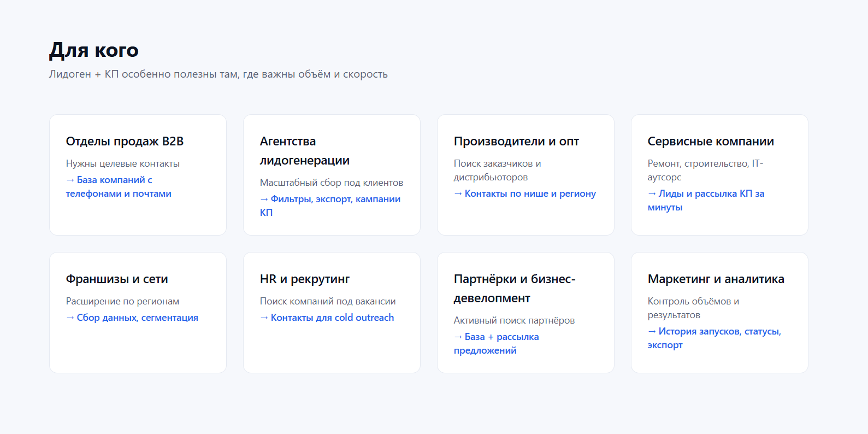Click the "Для кого" section heading

coord(94,50)
